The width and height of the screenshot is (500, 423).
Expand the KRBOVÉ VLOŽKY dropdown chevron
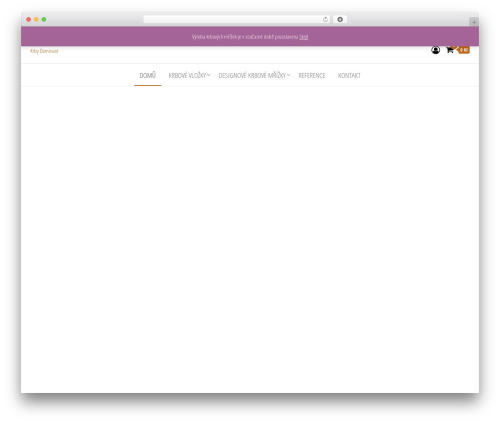(209, 75)
